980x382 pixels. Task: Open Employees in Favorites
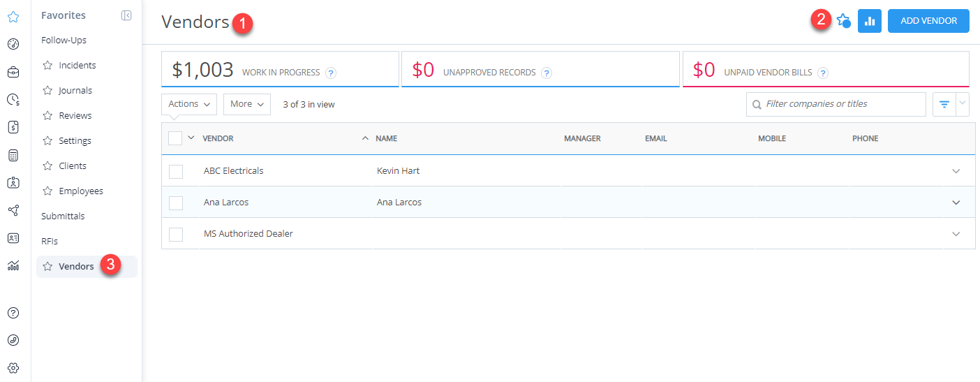click(x=81, y=191)
